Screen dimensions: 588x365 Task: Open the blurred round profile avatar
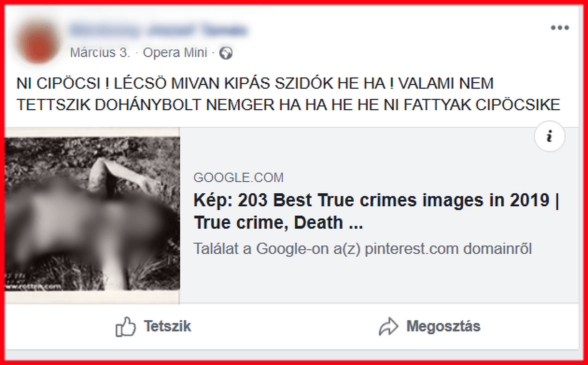pyautogui.click(x=38, y=40)
